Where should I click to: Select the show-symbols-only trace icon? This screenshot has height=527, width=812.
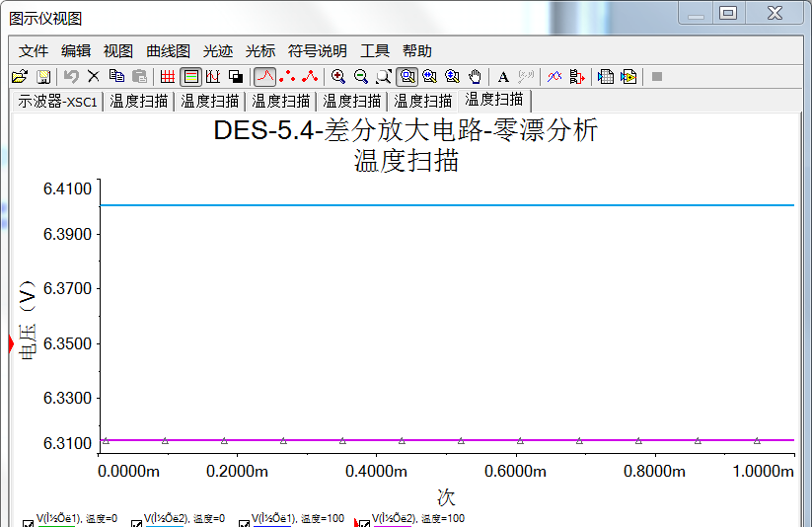pos(287,77)
